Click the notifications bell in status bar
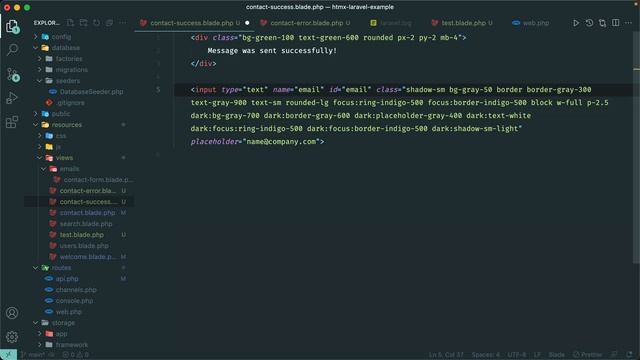This screenshot has height=360, width=640. (629, 355)
